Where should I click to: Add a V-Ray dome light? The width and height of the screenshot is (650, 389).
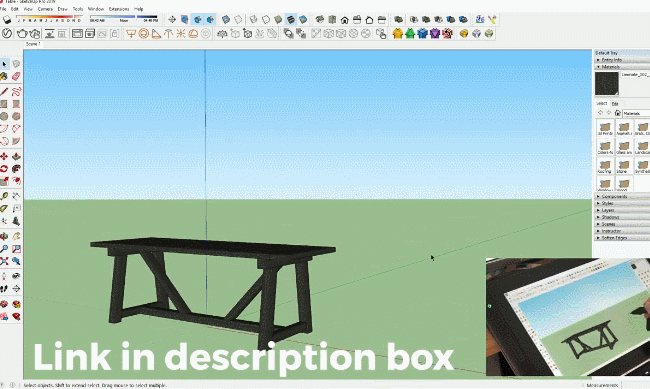pyautogui.click(x=193, y=34)
